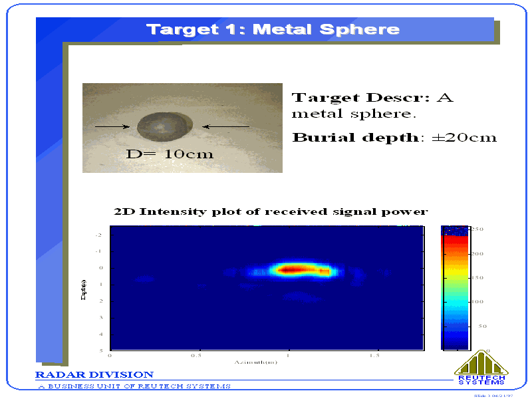The height and width of the screenshot is (399, 532).
Task: Click 'A BUSINESS UNIT OF REUTECH SYSTEMS' text
Action: click(x=134, y=386)
